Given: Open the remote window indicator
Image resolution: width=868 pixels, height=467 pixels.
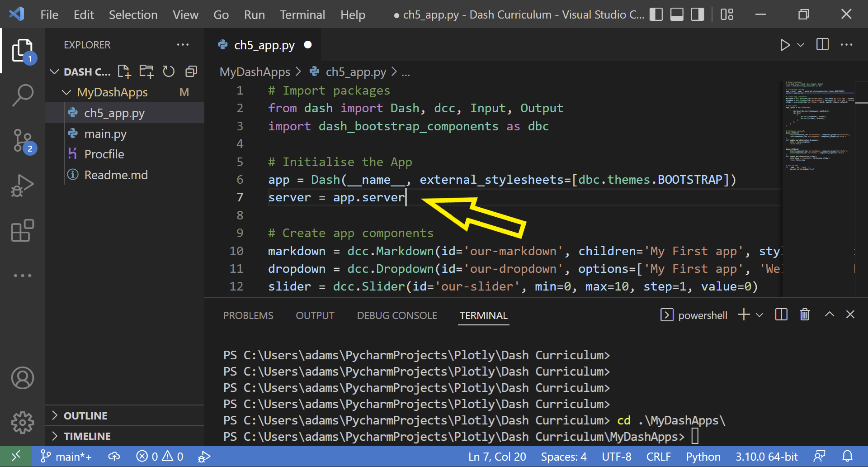Looking at the screenshot, I should pyautogui.click(x=16, y=456).
